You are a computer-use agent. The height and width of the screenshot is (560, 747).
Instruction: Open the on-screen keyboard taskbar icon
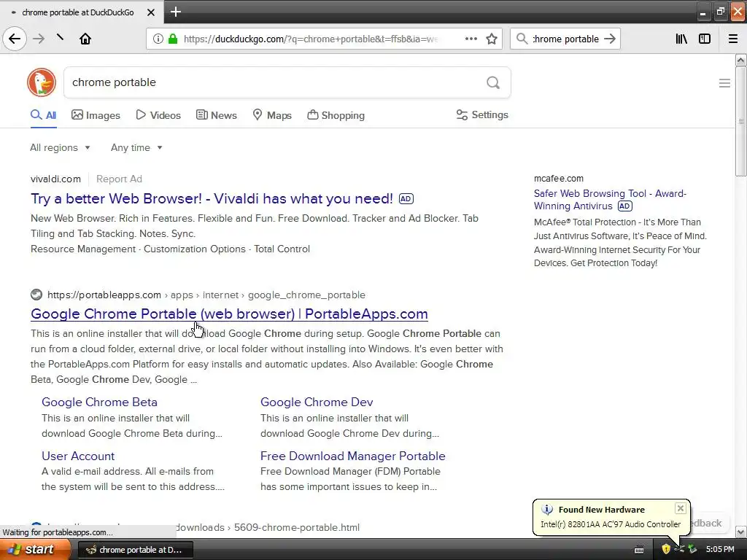pos(639,550)
